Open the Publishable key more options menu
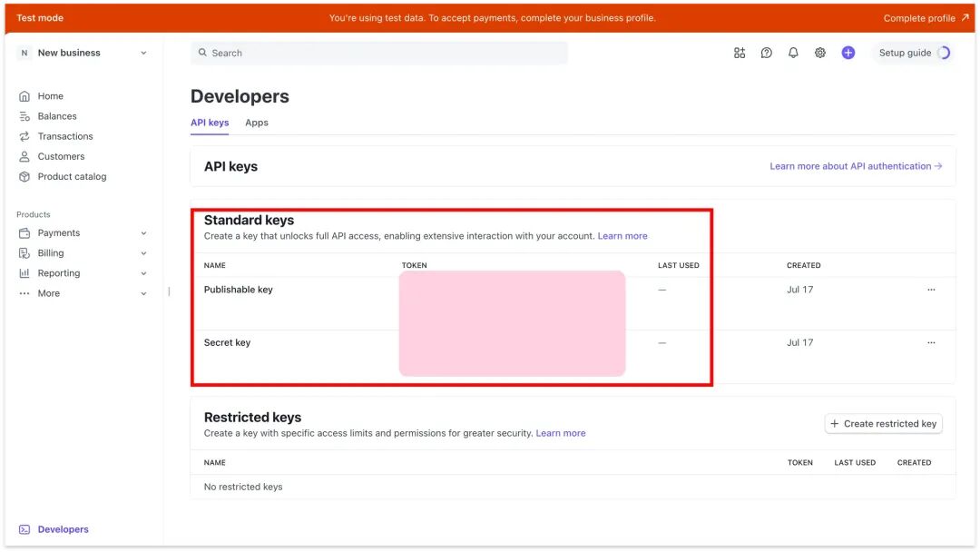 pyautogui.click(x=931, y=290)
